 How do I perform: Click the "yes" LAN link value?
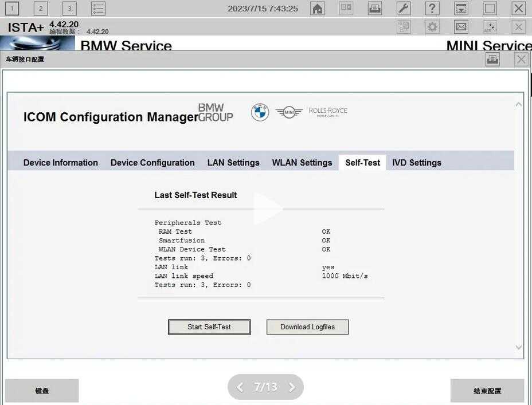click(x=328, y=268)
